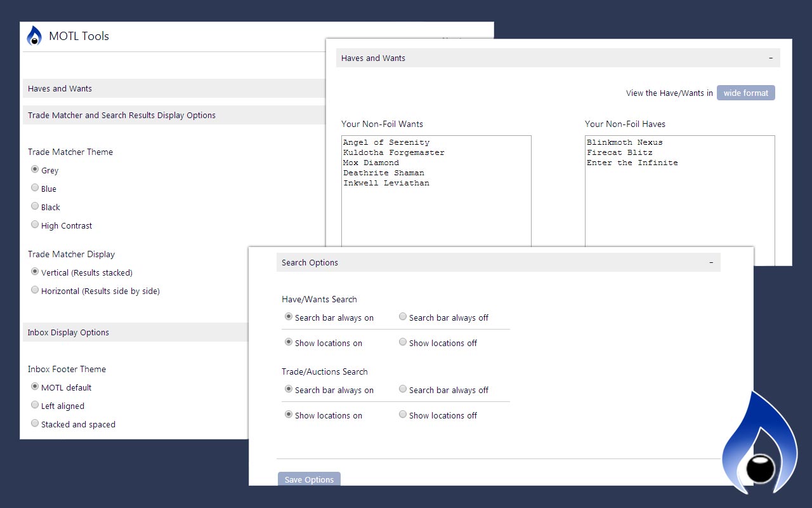Click the MOTL Tools flame logo icon
This screenshot has height=508, width=812.
(x=34, y=36)
